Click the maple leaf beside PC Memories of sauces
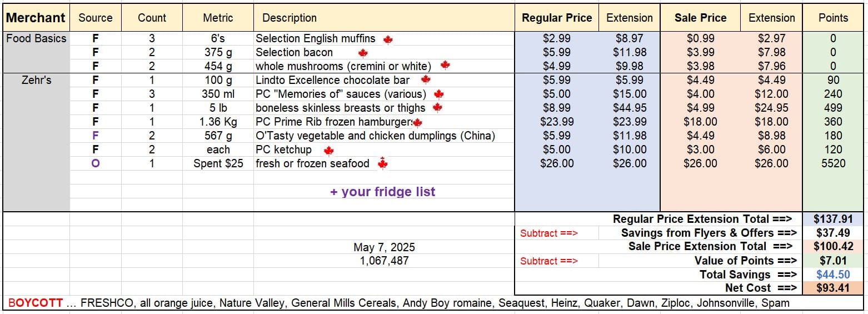 [x=438, y=94]
